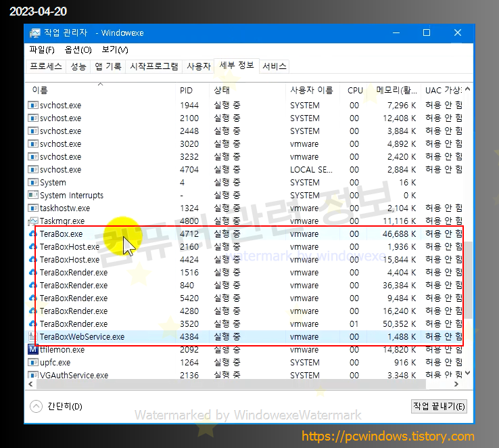
Task: Switch to the 앱 기록 tab
Action: coord(108,66)
